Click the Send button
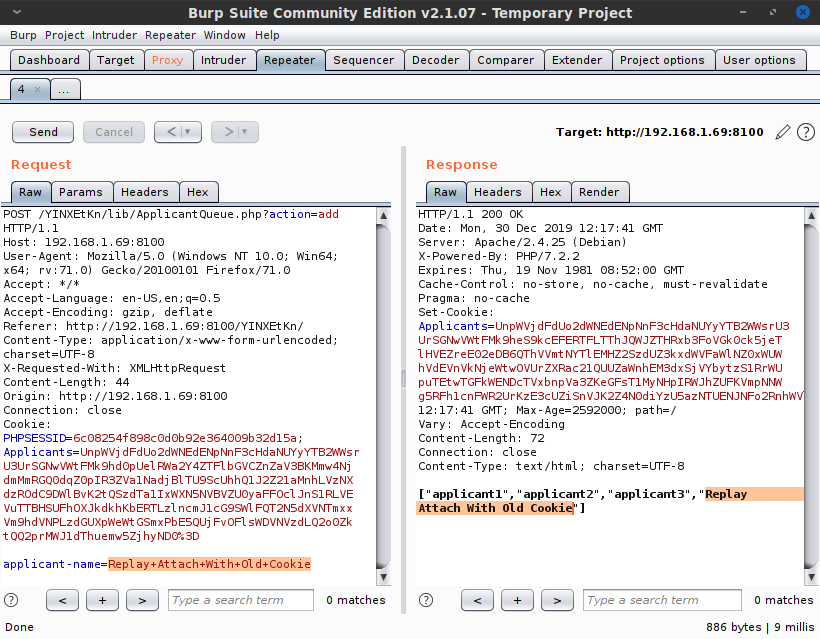This screenshot has height=639, width=820. point(43,132)
